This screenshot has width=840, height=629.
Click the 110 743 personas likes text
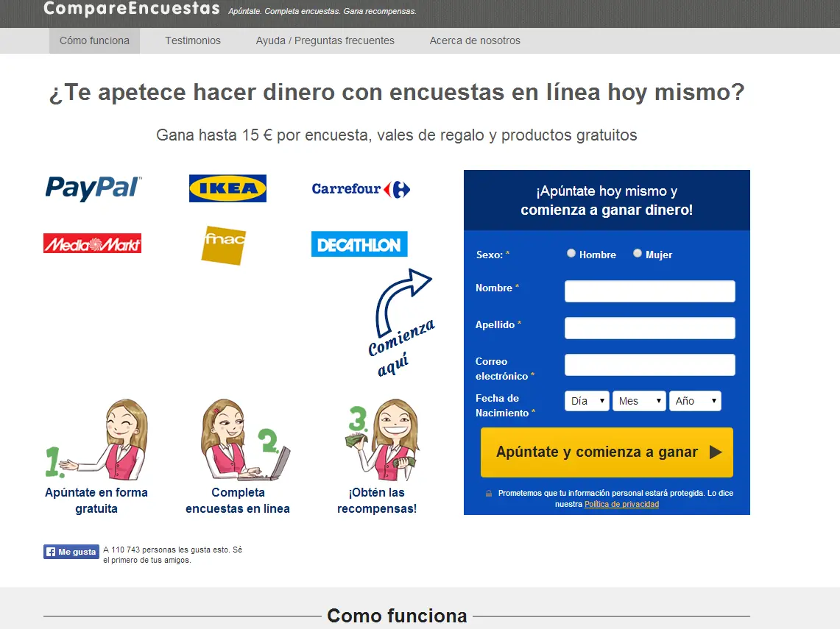[x=172, y=555]
